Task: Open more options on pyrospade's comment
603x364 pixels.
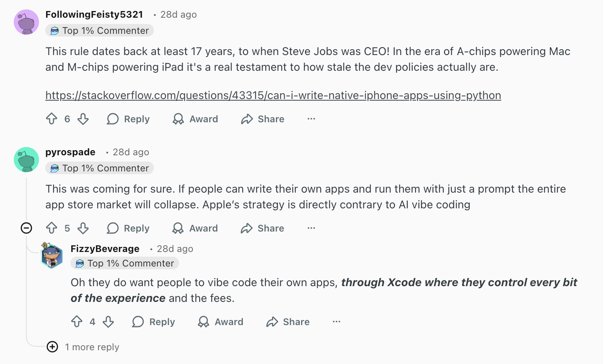Action: coord(311,228)
